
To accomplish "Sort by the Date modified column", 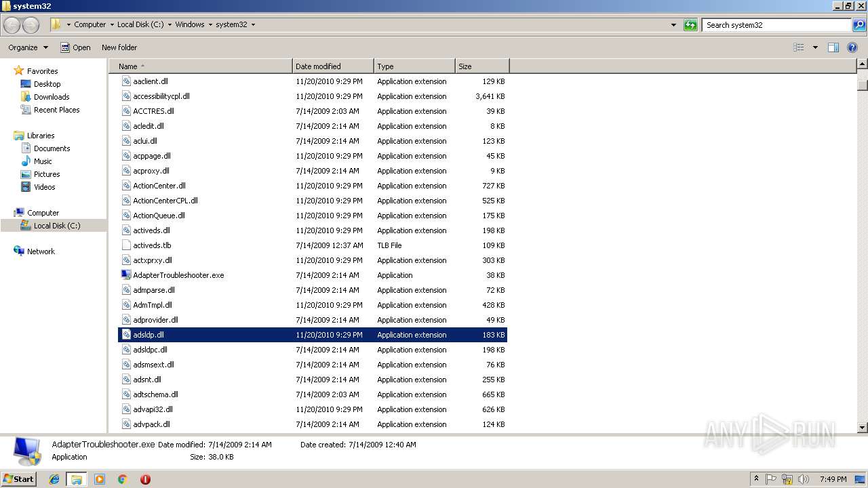I will [333, 66].
